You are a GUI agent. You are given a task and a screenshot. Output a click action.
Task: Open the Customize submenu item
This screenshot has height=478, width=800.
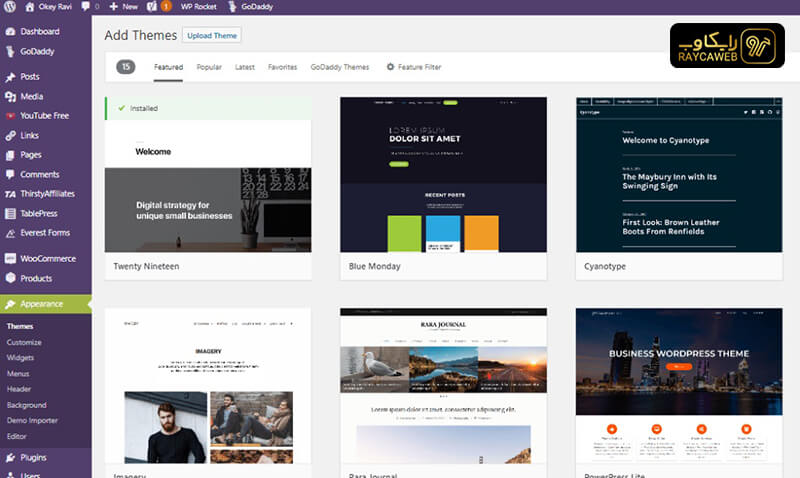pyautogui.click(x=24, y=342)
